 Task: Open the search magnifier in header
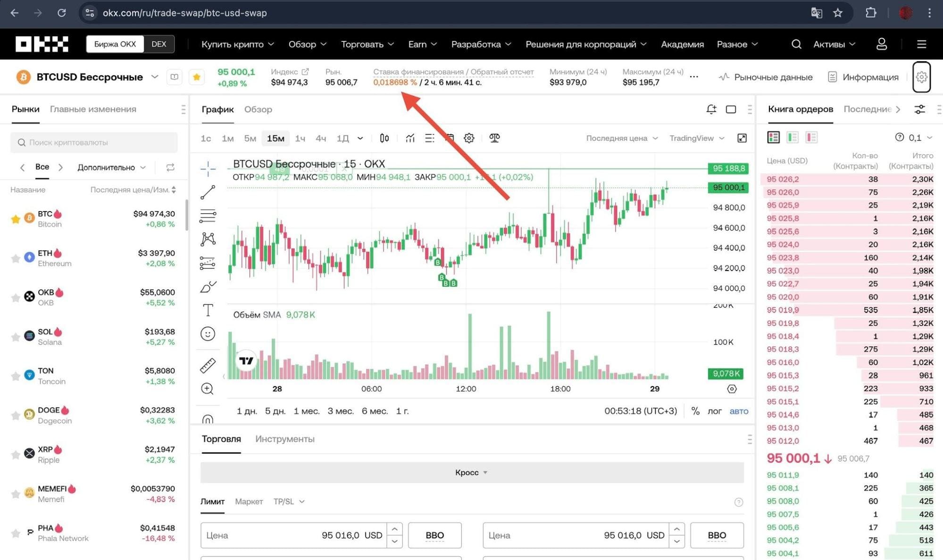(796, 44)
